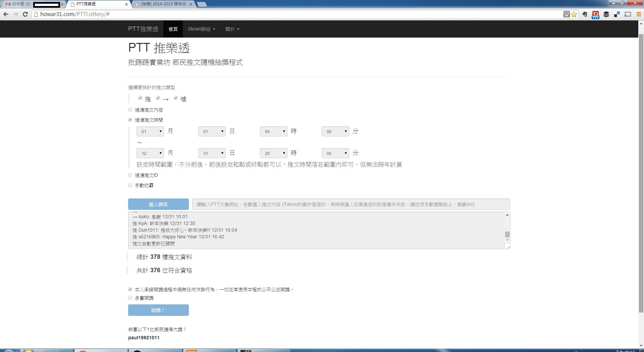Viewport: 644px width, 352px height.
Task: Uncheck the 本人承諾 fair-draw pledge checkbox
Action: 130,289
